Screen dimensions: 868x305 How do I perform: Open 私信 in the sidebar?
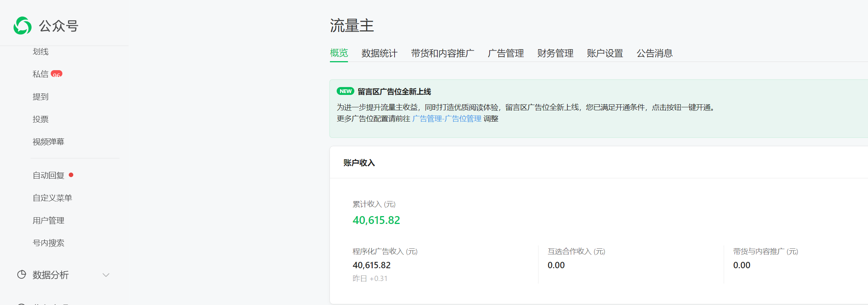41,74
